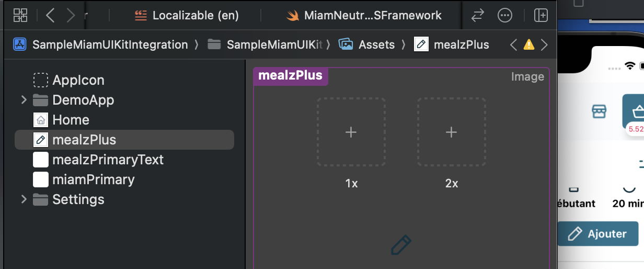Open the related items grid menu
This screenshot has width=644, height=269.
20,16
